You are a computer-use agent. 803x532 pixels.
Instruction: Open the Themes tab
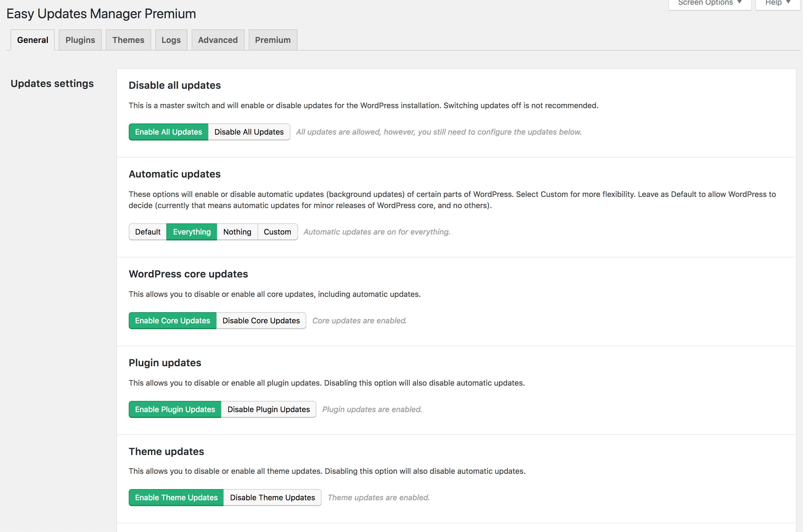click(x=128, y=40)
